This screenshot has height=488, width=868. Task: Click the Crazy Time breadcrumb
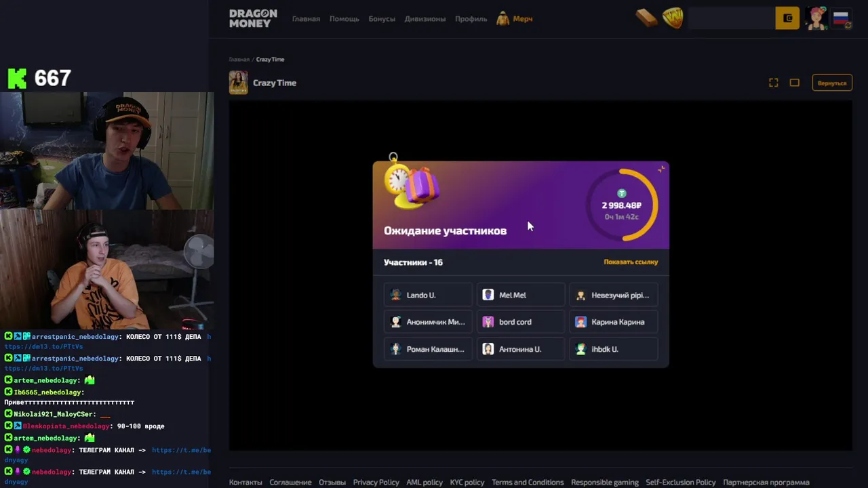tap(270, 60)
